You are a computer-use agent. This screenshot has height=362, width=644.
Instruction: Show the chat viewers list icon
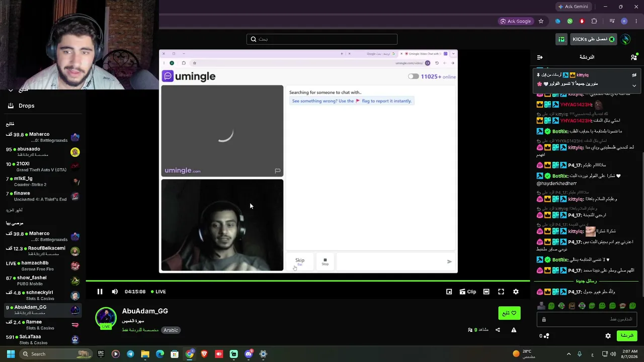pyautogui.click(x=633, y=57)
